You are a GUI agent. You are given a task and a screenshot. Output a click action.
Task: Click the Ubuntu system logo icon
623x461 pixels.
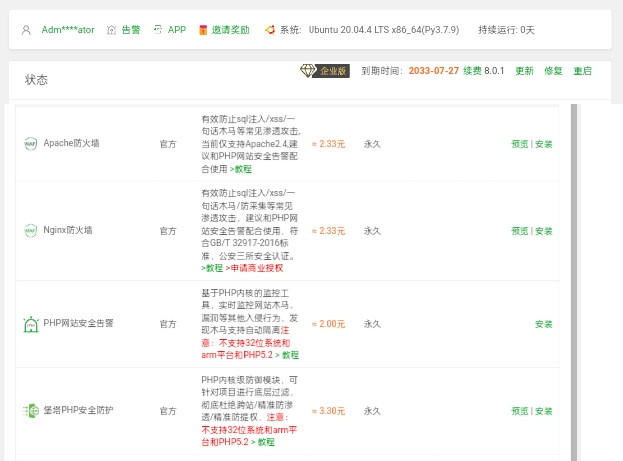[x=269, y=30]
